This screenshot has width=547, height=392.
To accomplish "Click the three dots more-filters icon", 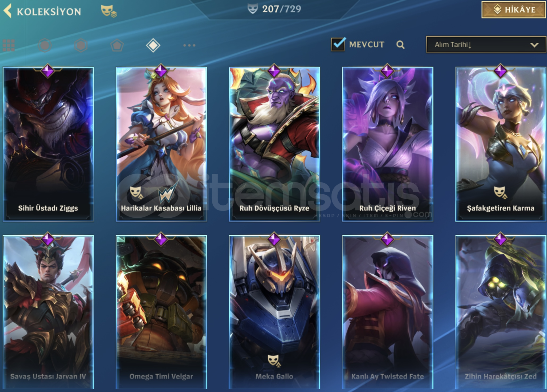I will 189,45.
